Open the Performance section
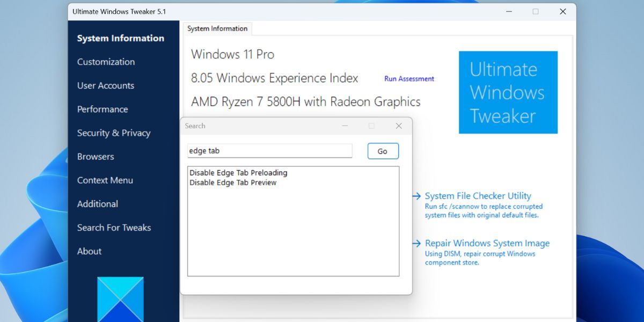Viewport: 644px width, 322px height. pyautogui.click(x=102, y=109)
